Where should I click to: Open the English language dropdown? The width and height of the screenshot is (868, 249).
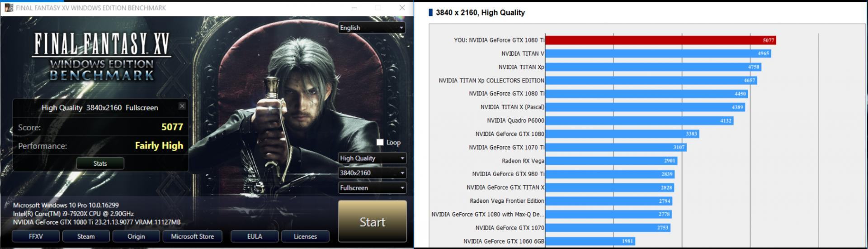pos(372,28)
